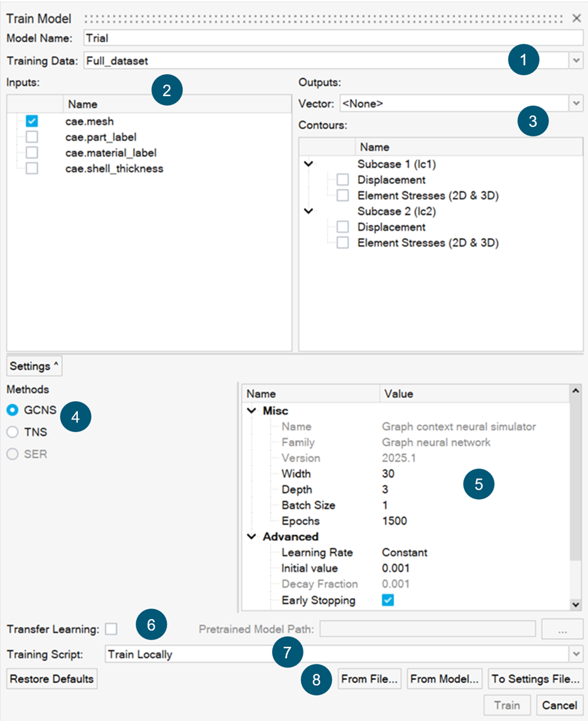Check Displacement under Subcase 1
Image resolution: width=588 pixels, height=721 pixels.
343,180
